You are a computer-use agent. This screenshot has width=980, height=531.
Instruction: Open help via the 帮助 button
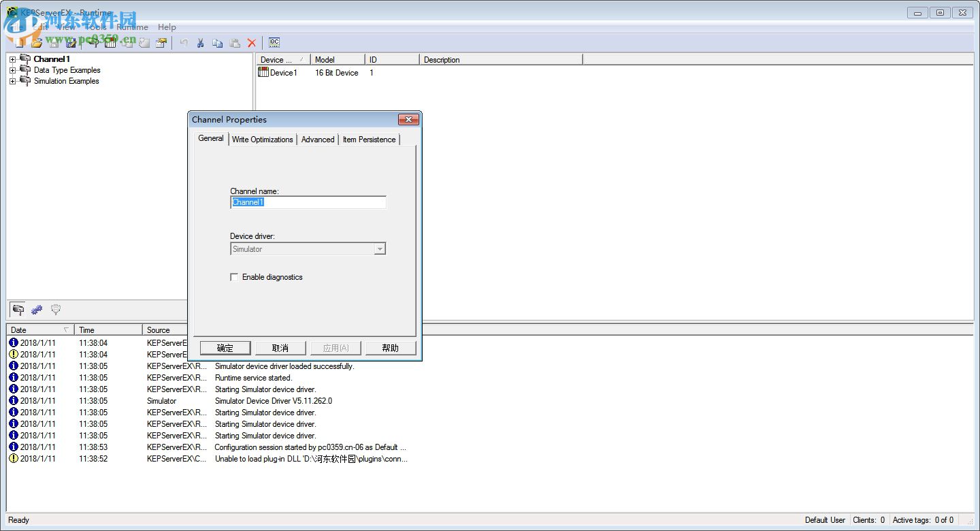pos(391,348)
